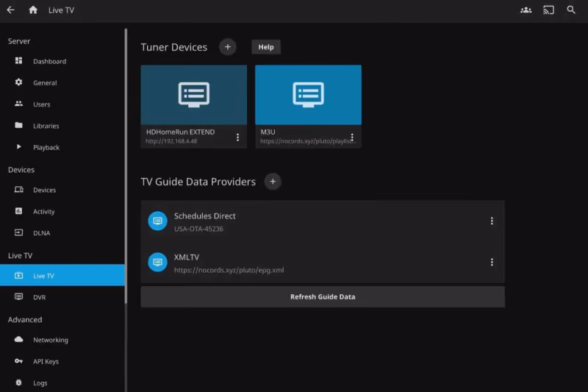This screenshot has width=588, height=392.
Task: Add a new tuner device
Action: coord(228,47)
